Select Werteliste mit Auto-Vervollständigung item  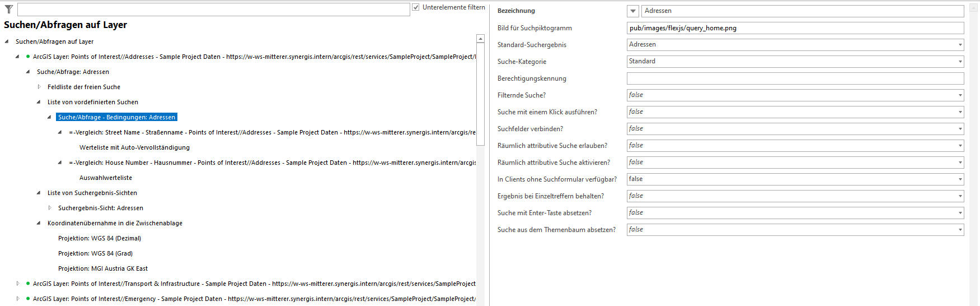click(134, 147)
